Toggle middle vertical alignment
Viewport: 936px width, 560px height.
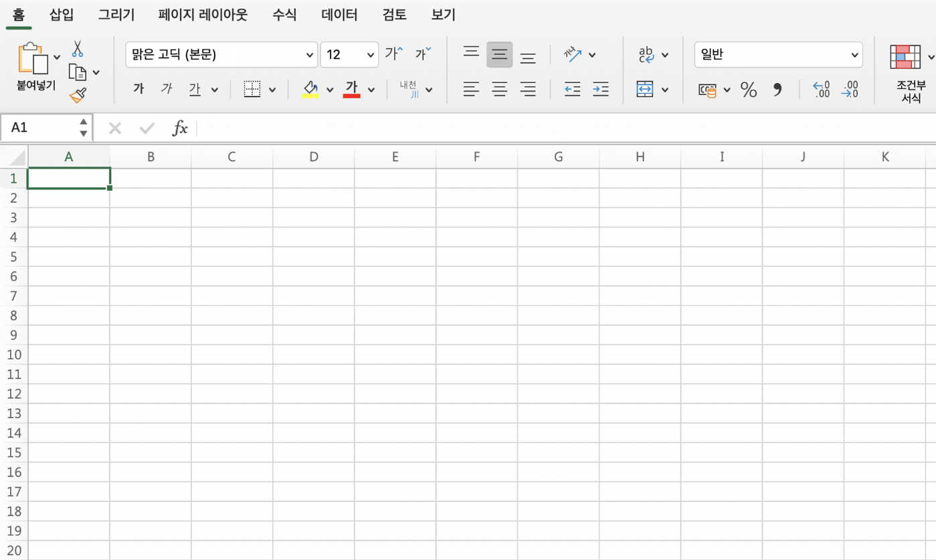click(x=500, y=55)
